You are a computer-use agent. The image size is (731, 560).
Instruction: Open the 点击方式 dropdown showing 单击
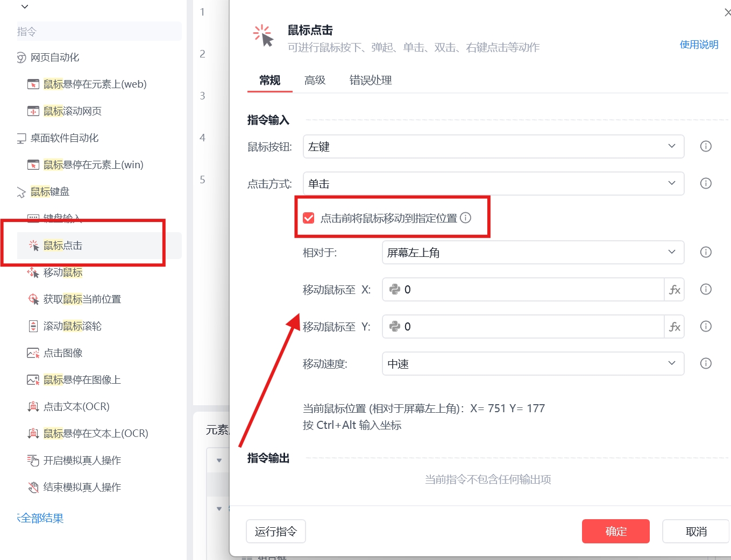493,184
